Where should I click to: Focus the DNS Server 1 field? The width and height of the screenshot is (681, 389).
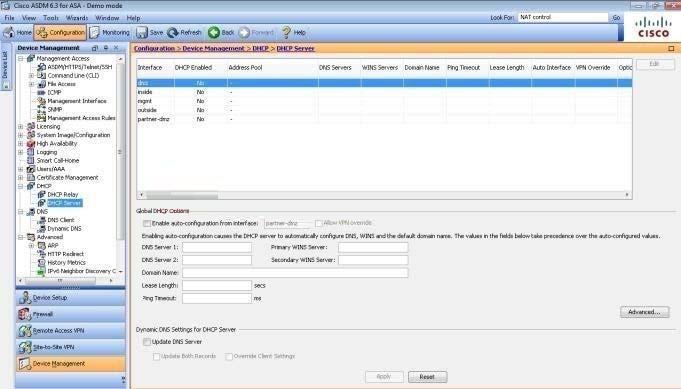[x=217, y=247]
